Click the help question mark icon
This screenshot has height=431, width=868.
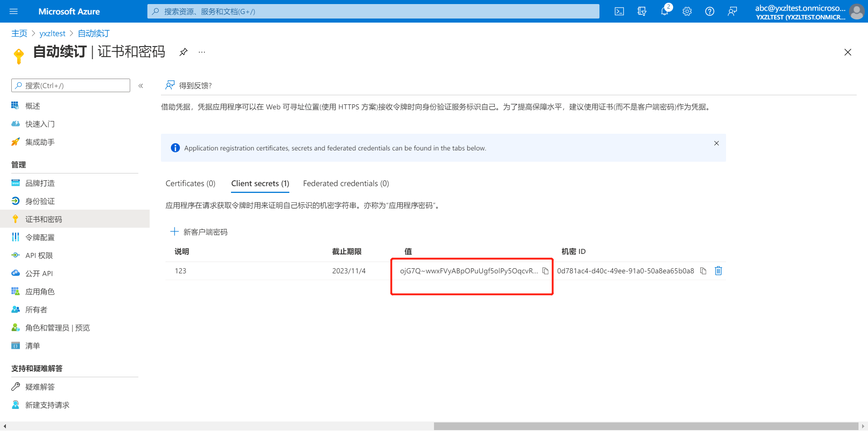pyautogui.click(x=710, y=11)
